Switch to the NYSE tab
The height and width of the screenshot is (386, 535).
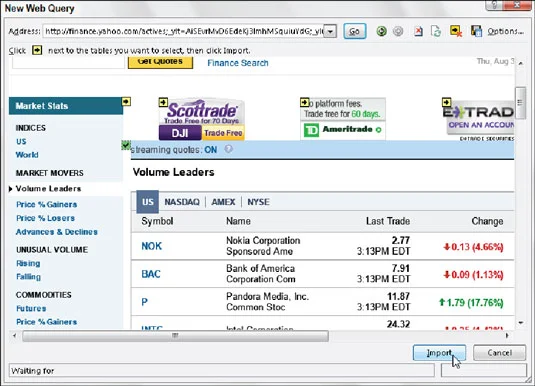point(258,202)
